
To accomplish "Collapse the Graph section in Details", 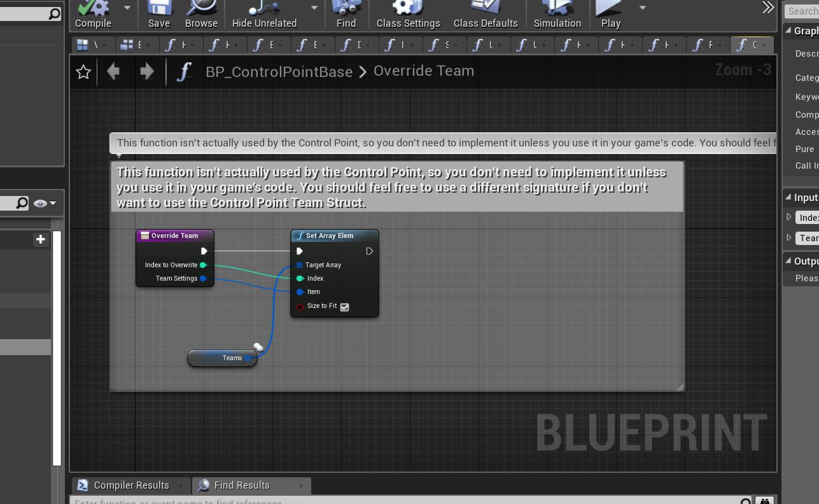I will (x=788, y=31).
